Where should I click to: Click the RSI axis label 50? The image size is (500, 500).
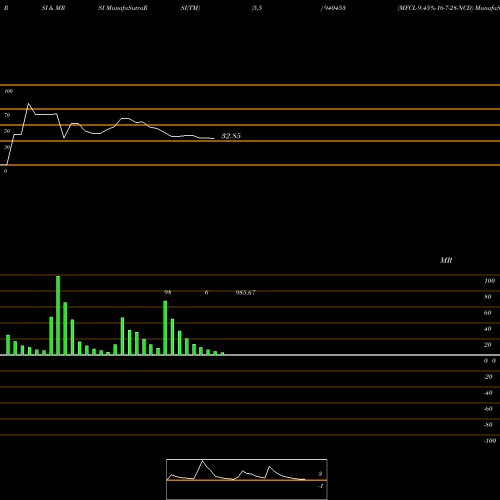pos(7,131)
